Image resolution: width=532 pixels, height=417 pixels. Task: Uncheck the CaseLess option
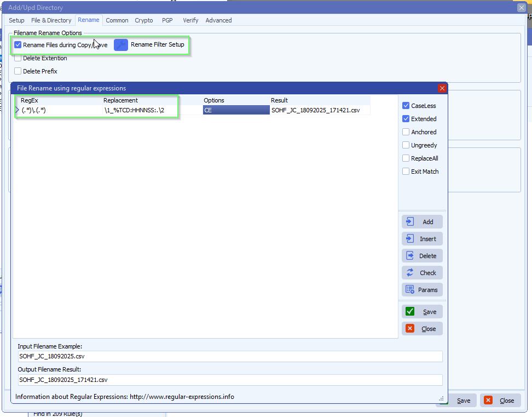tap(406, 106)
